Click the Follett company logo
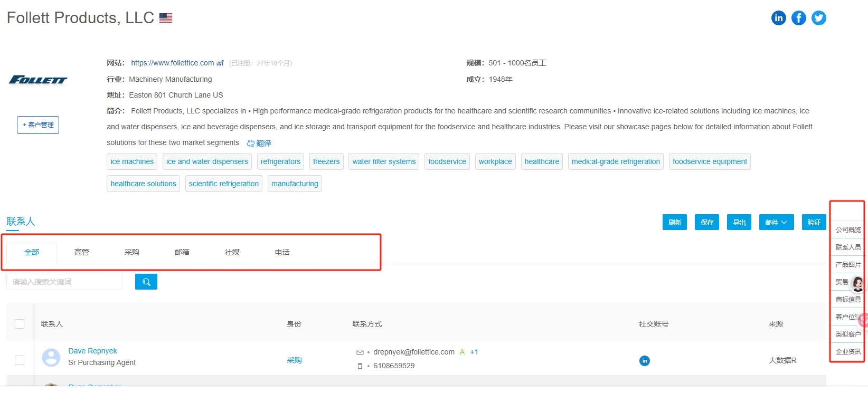This screenshot has width=868, height=393. click(38, 80)
